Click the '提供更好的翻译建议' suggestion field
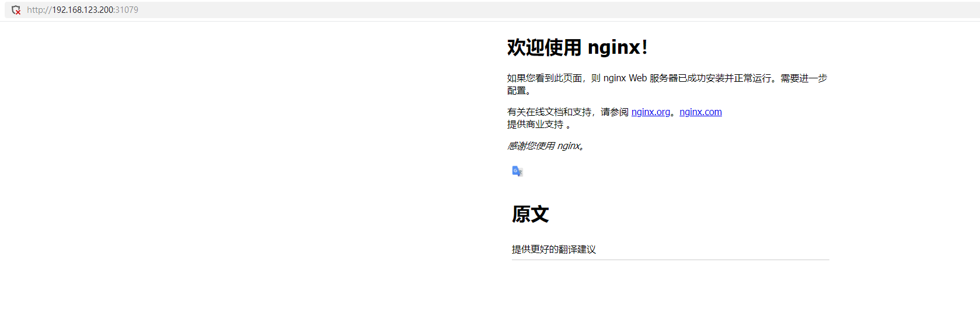The image size is (980, 318). (x=670, y=250)
